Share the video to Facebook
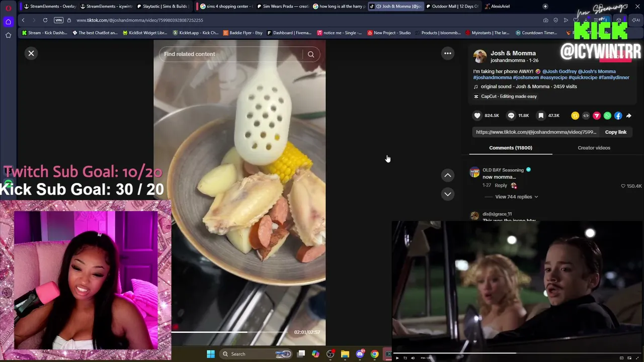 (618, 116)
